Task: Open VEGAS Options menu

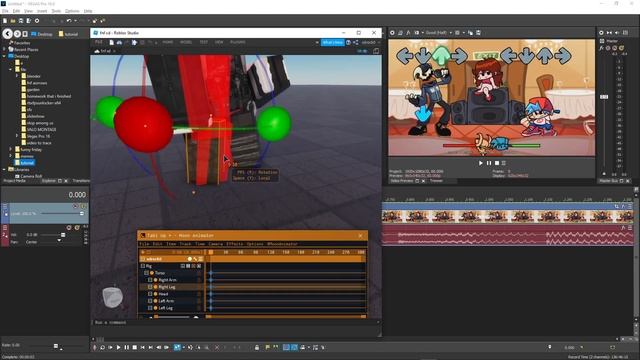Action: tap(72, 11)
